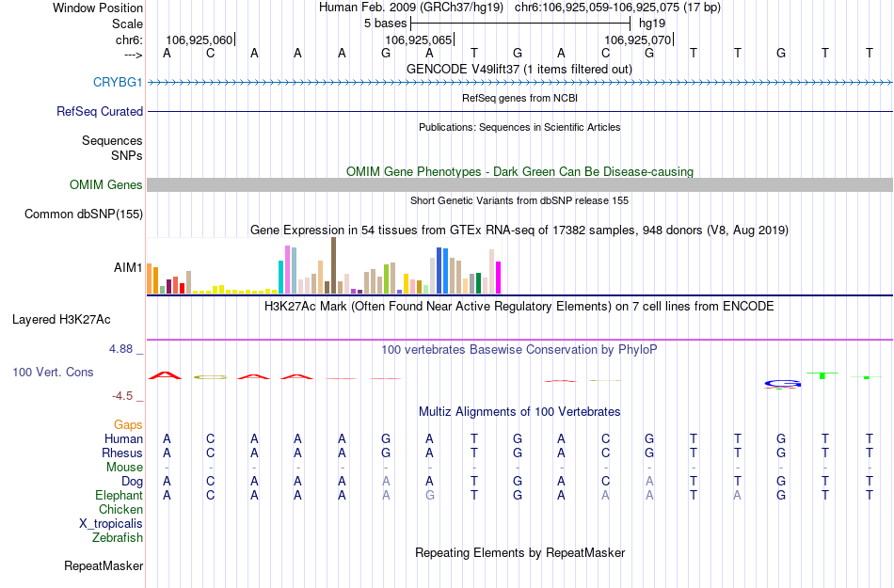Image resolution: width=894 pixels, height=588 pixels.
Task: Click the hg19 label beside scale bar
Action: (x=652, y=24)
